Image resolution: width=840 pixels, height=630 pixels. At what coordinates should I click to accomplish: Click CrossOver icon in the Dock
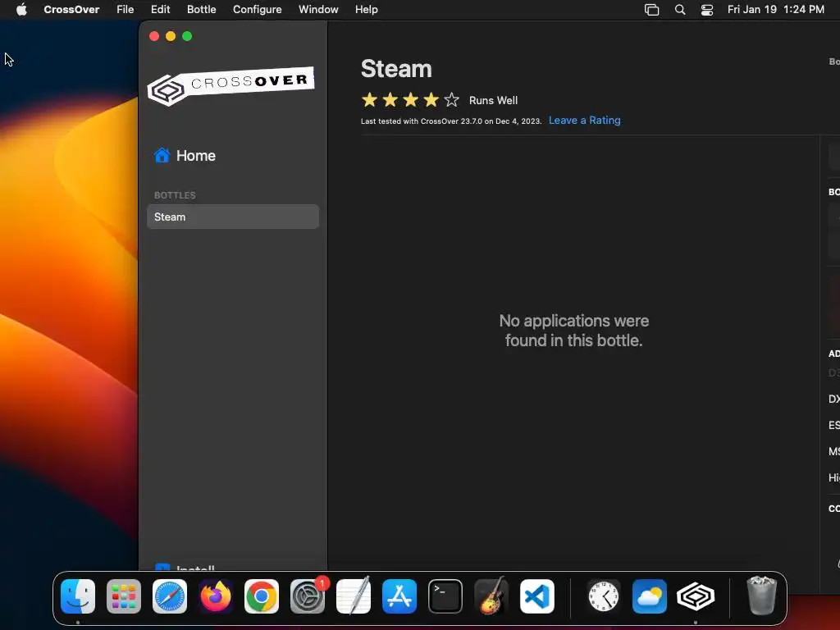coord(696,596)
